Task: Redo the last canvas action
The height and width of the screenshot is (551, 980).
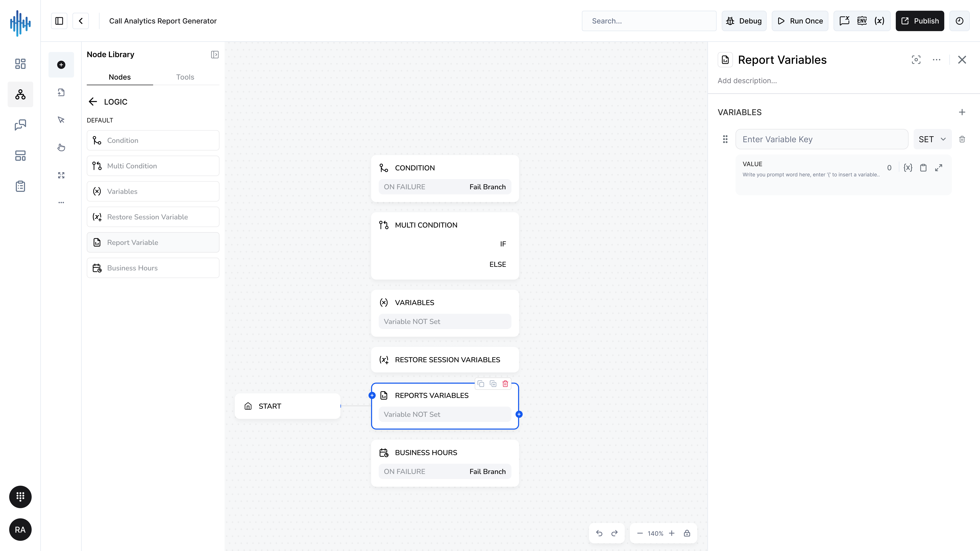Action: point(614,533)
